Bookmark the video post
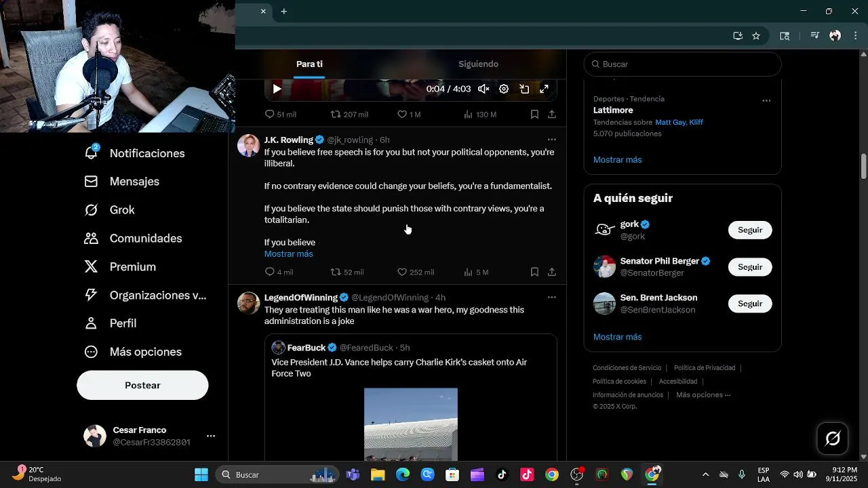 coord(534,115)
